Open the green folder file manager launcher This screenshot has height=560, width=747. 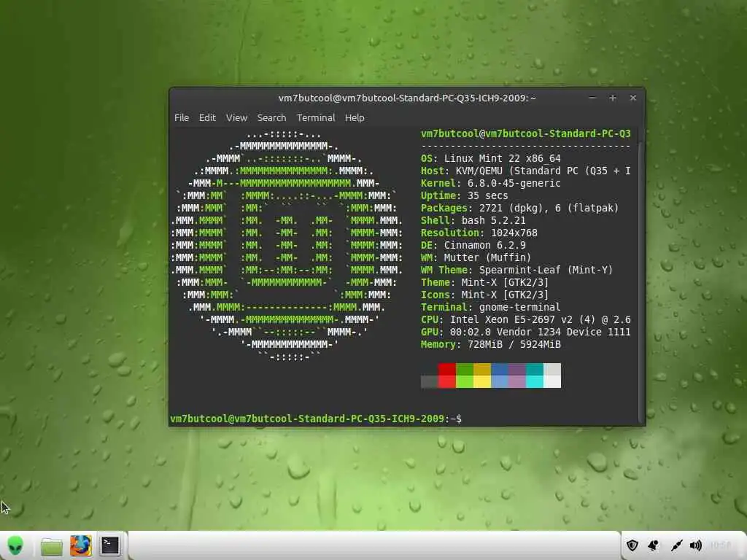pyautogui.click(x=52, y=546)
